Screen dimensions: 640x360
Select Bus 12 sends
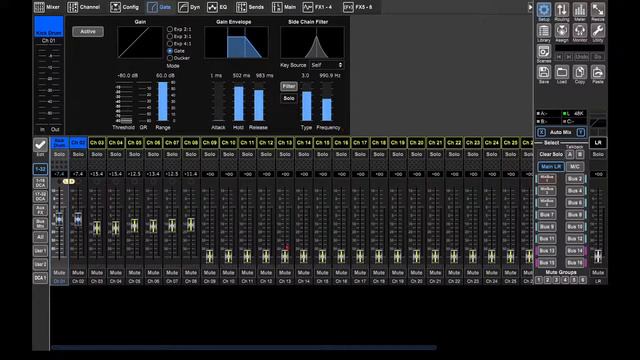[575, 238]
